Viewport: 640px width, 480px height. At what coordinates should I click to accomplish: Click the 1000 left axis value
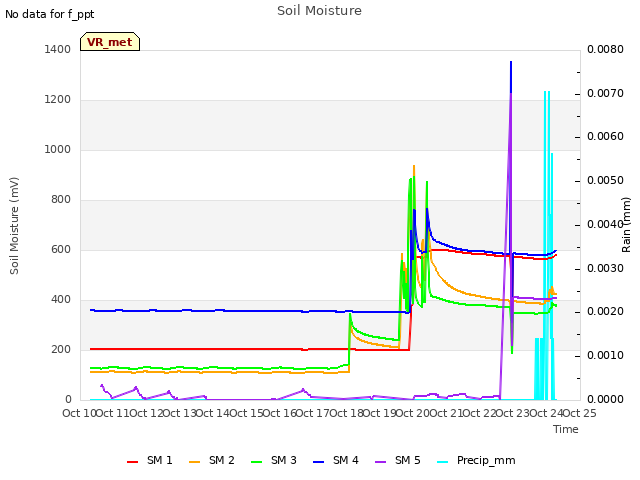(58, 149)
